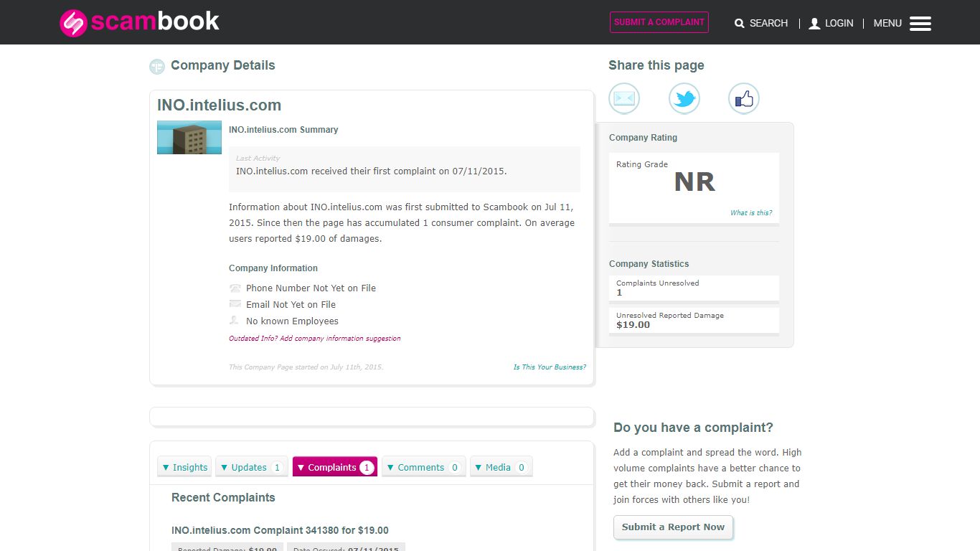Click the NR rating grade
This screenshot has height=551, width=980.
(x=694, y=182)
